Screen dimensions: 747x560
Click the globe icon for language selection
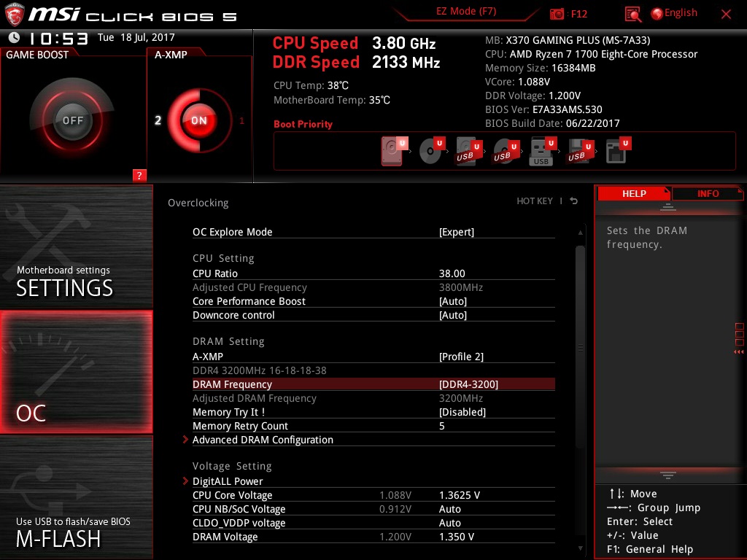coord(657,14)
